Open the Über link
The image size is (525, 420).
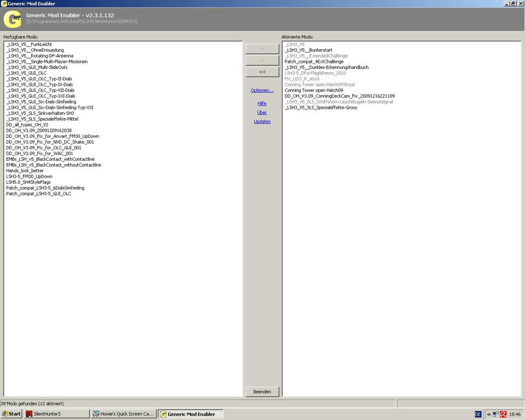[262, 113]
